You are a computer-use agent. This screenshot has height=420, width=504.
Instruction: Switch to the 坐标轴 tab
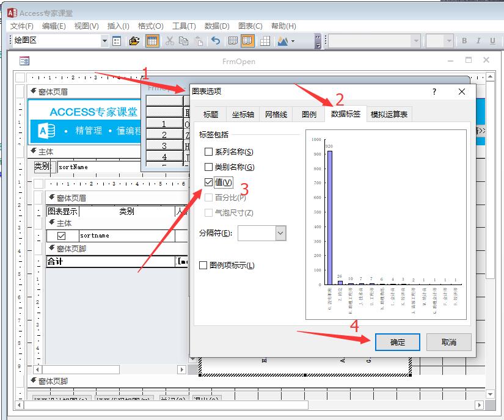pos(243,114)
